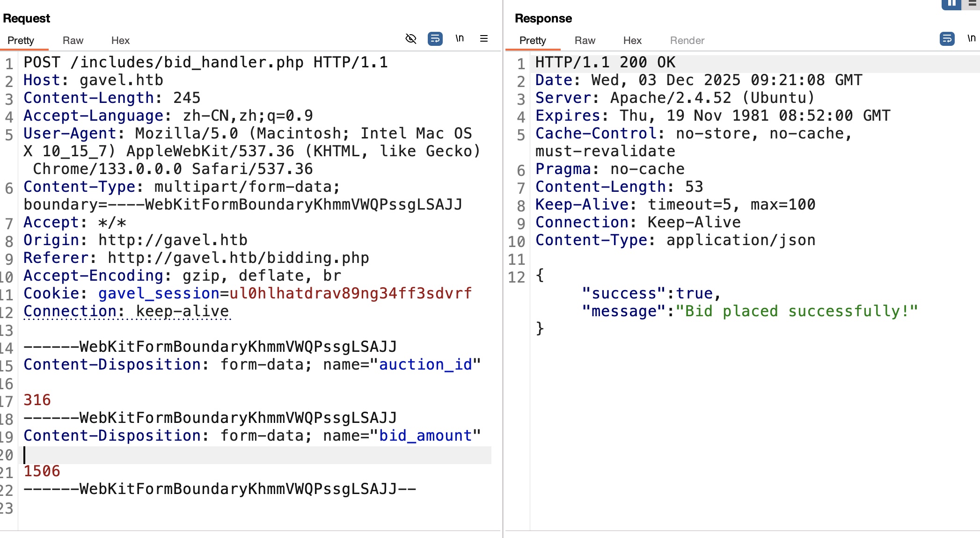
Task: Click the POST bid_handler.php request line
Action: 206,62
